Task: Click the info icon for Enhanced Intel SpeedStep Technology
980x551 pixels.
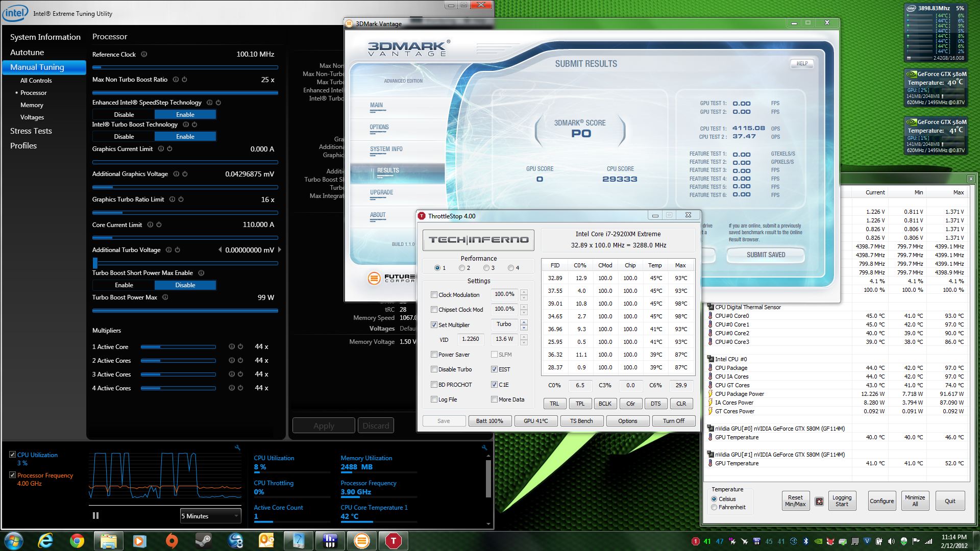Action: point(210,103)
